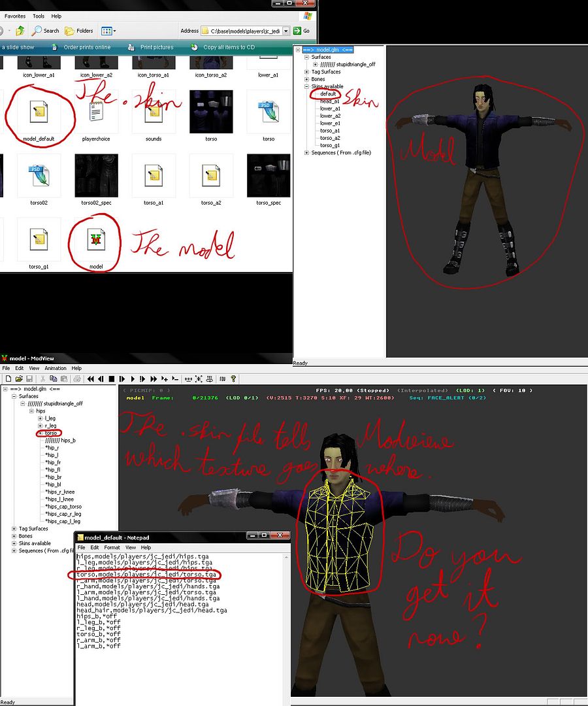Click the Open file icon in ModView toolbar
The height and width of the screenshot is (706, 588).
coord(19,379)
